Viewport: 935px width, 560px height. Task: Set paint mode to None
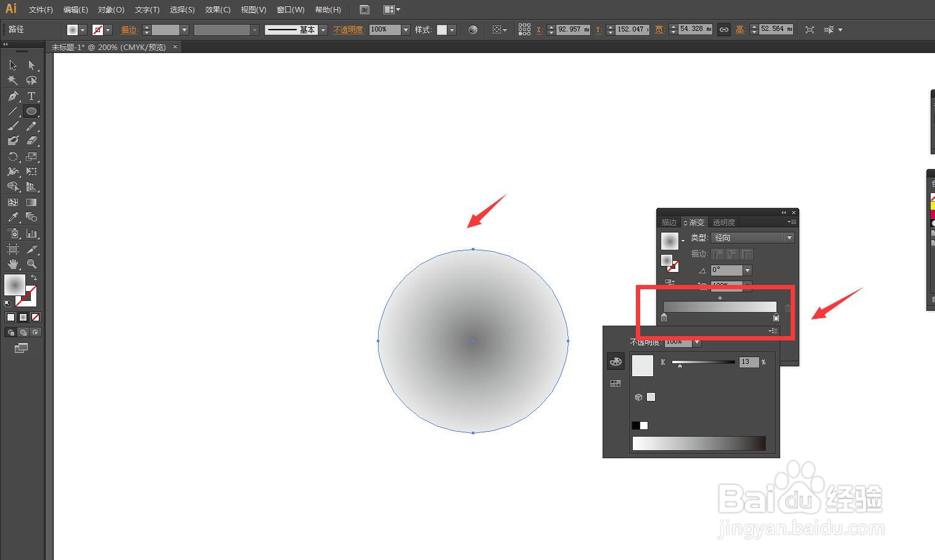point(35,317)
